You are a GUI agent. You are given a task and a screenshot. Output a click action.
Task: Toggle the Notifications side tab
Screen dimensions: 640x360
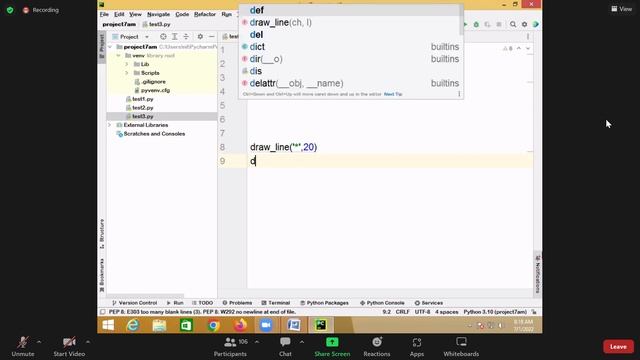(x=538, y=274)
